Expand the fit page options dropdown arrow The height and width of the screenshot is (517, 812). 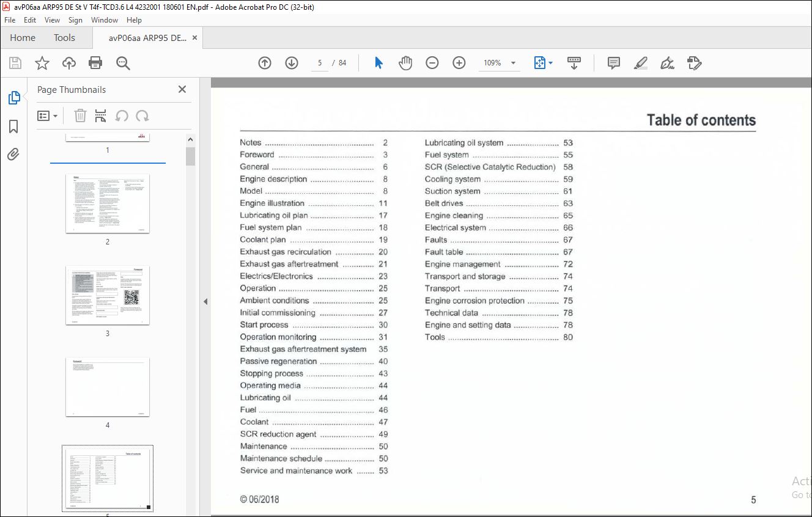coord(550,63)
